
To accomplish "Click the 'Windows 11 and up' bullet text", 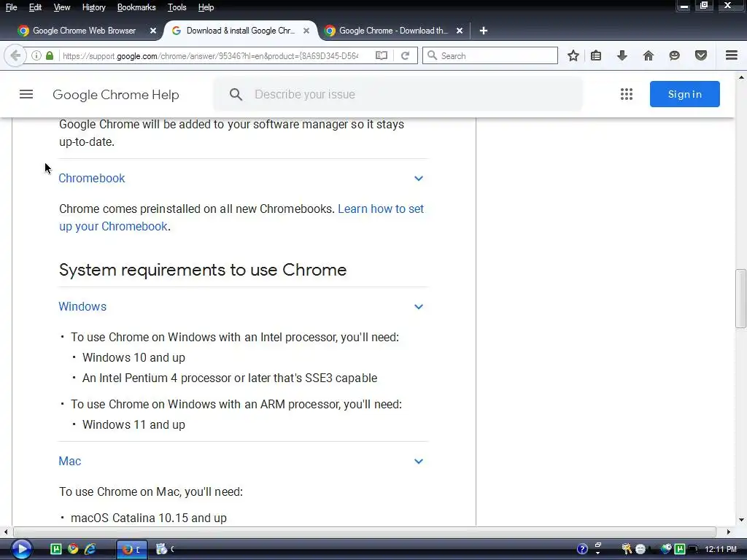I will coord(134,425).
